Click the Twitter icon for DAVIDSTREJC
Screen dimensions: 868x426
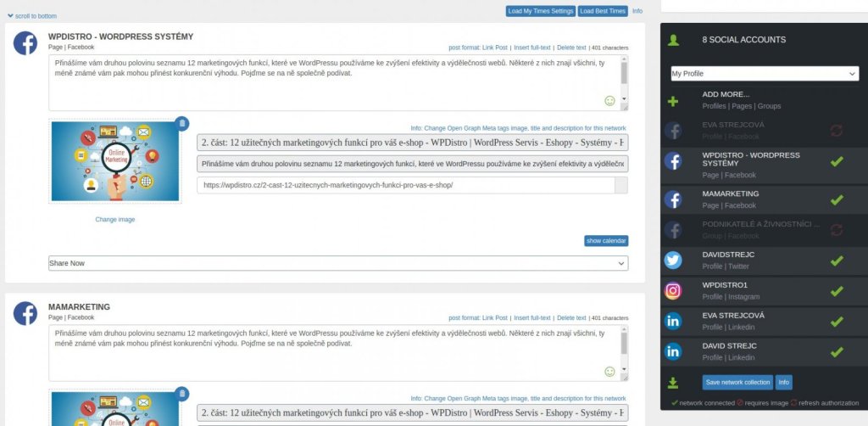point(673,261)
